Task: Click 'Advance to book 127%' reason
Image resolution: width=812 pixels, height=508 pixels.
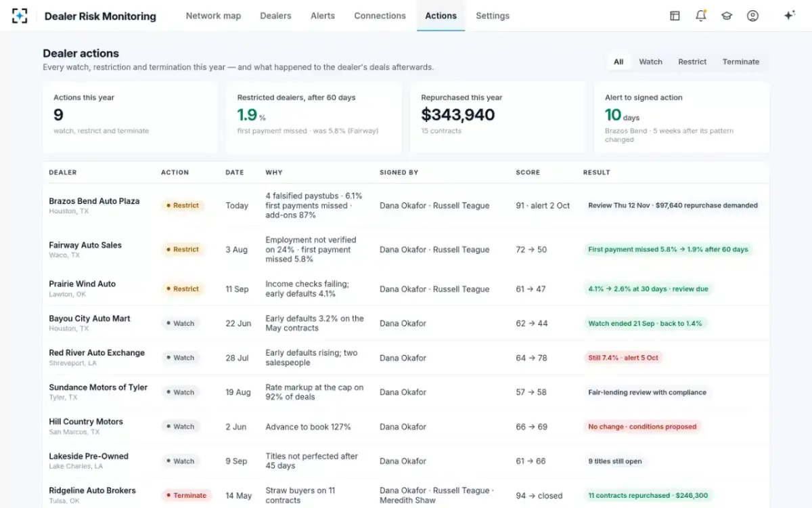Action: [308, 427]
